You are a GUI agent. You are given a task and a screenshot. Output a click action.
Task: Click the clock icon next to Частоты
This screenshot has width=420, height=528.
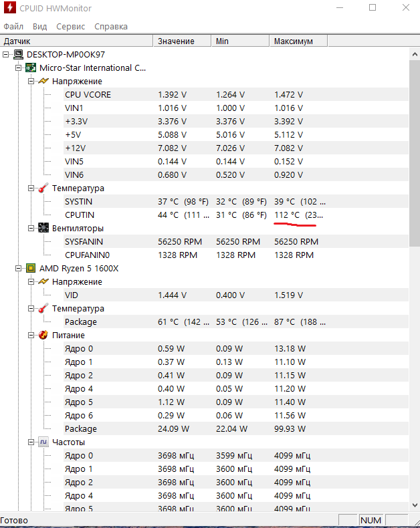click(43, 442)
